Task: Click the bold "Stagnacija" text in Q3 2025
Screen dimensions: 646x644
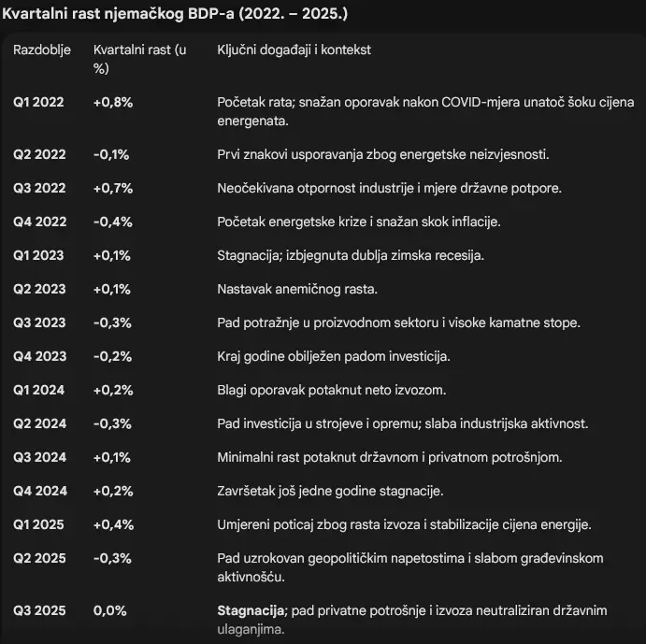Action: [x=251, y=610]
